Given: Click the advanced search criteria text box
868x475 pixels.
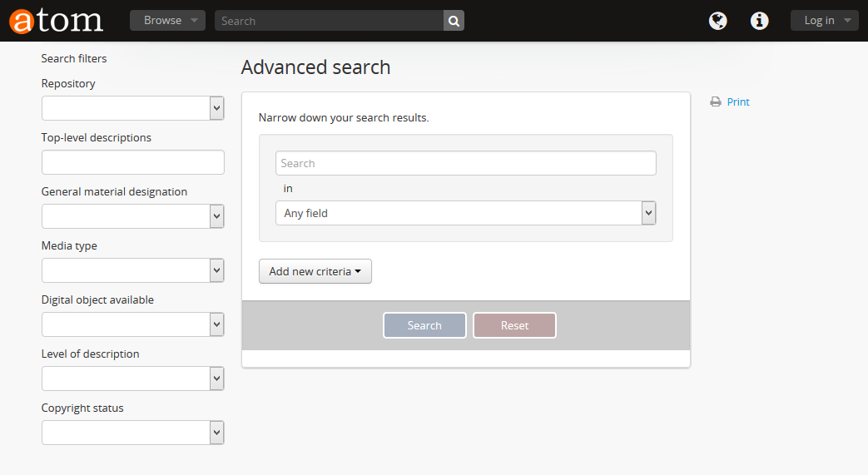Looking at the screenshot, I should (465, 163).
